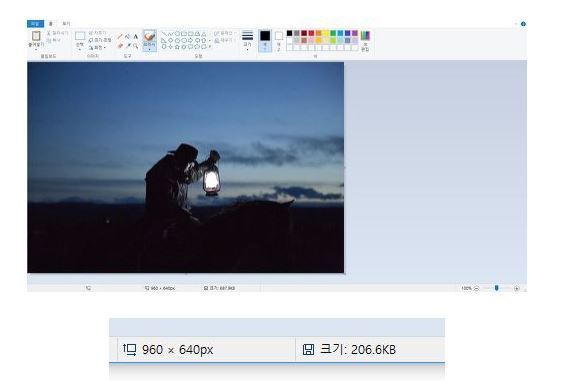The image size is (561, 381).
Task: Click the zoom slider handle
Action: (497, 288)
